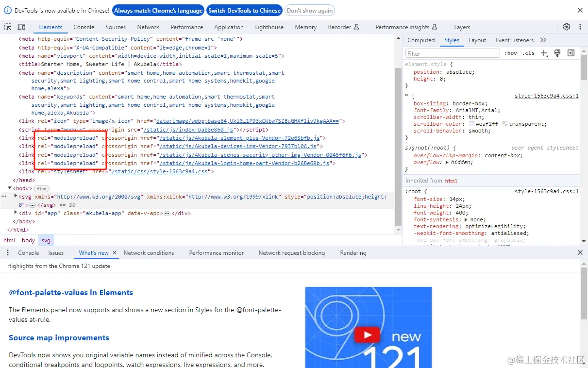
Task: Click Switch DevTools to Chinese button
Action: (x=245, y=10)
